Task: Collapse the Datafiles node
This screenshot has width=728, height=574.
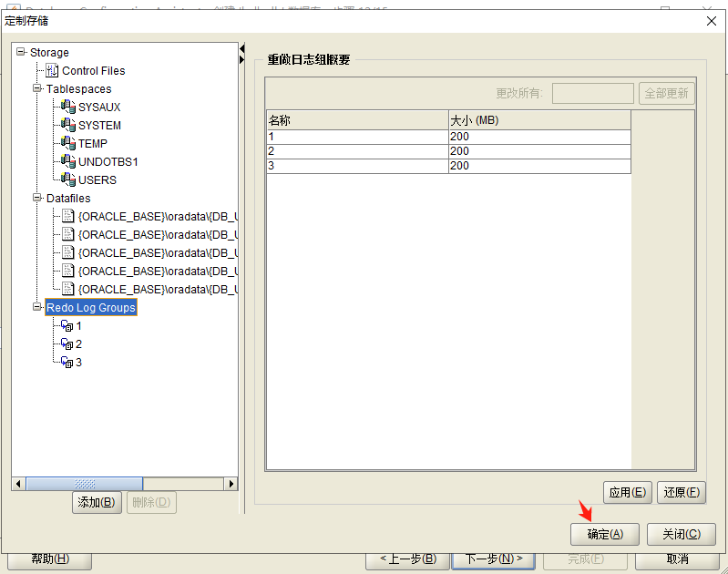Action: coord(37,198)
